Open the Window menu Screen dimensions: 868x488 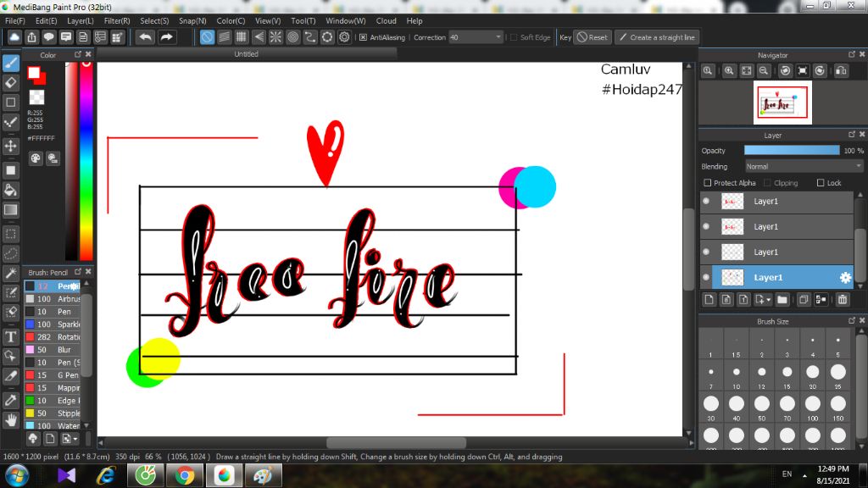point(346,20)
